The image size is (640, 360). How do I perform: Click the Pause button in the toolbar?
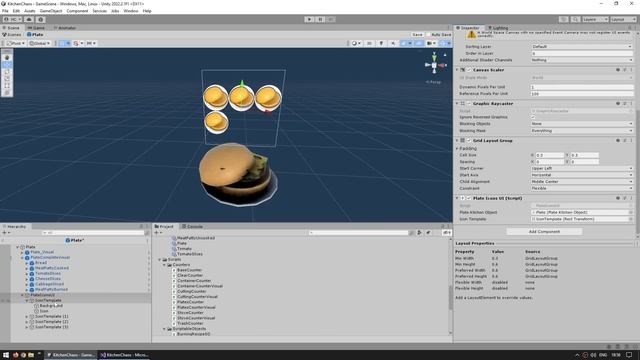[320, 19]
